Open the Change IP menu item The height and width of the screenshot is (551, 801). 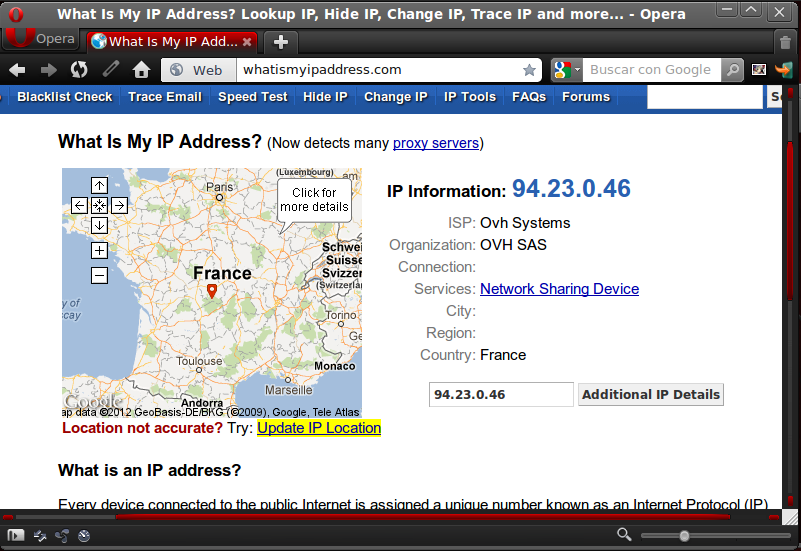coord(396,97)
